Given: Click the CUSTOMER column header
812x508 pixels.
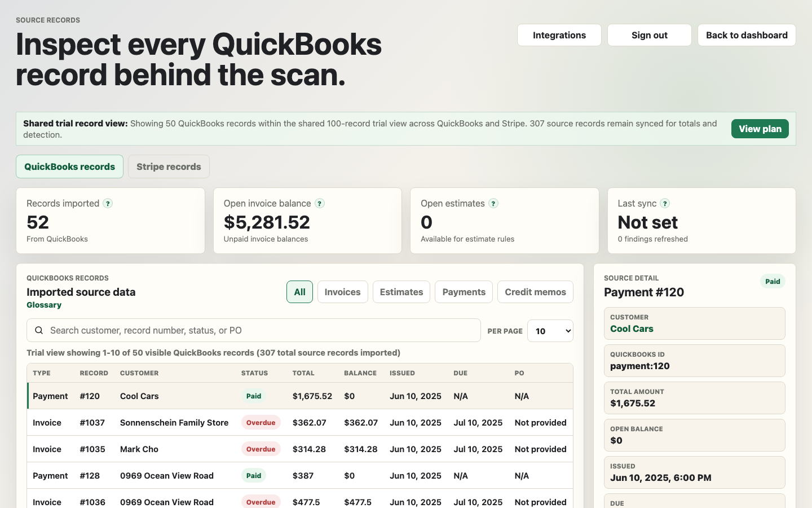Looking at the screenshot, I should [139, 373].
